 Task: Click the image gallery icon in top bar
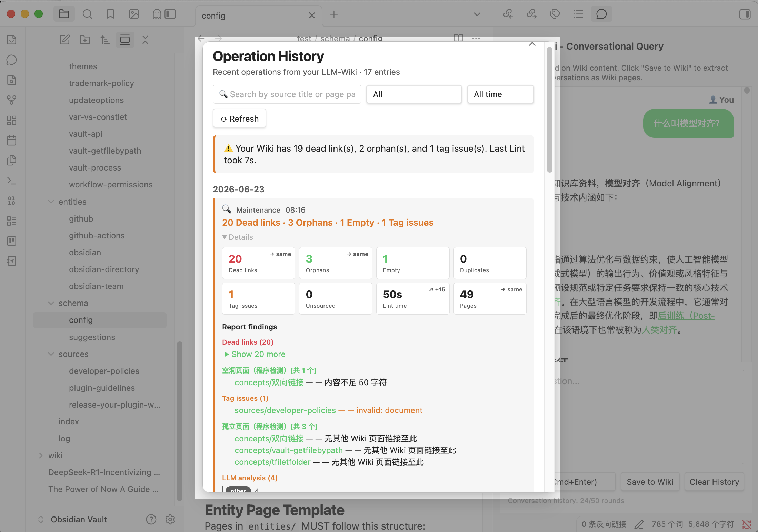pyautogui.click(x=134, y=14)
